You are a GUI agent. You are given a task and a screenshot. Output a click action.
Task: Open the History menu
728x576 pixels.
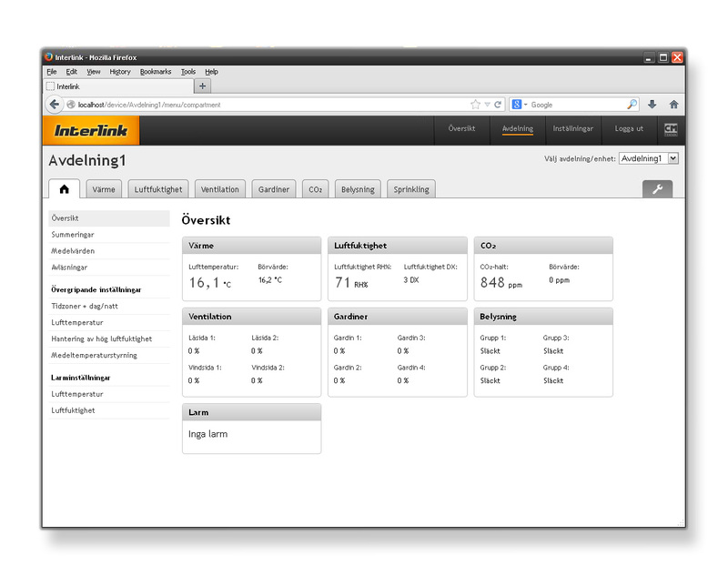[120, 72]
